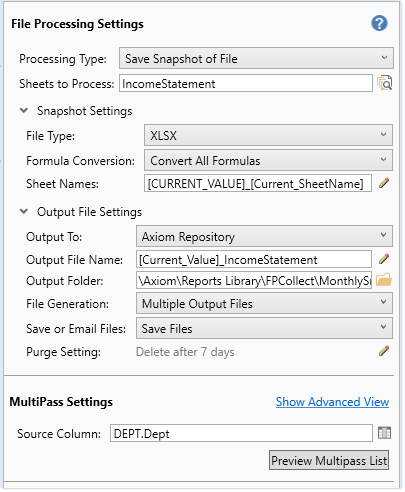Click into the Sheets to Process field
This screenshot has width=405, height=492.
[246, 83]
